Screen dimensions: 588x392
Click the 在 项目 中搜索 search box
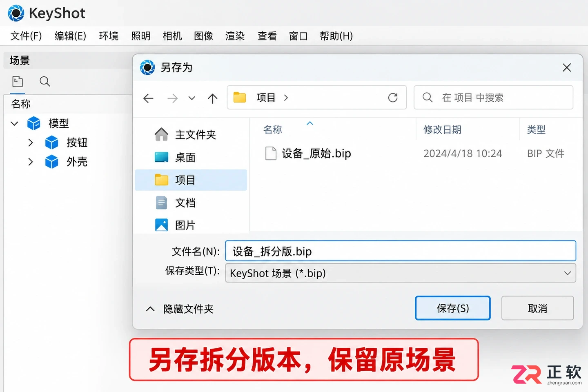coord(494,98)
